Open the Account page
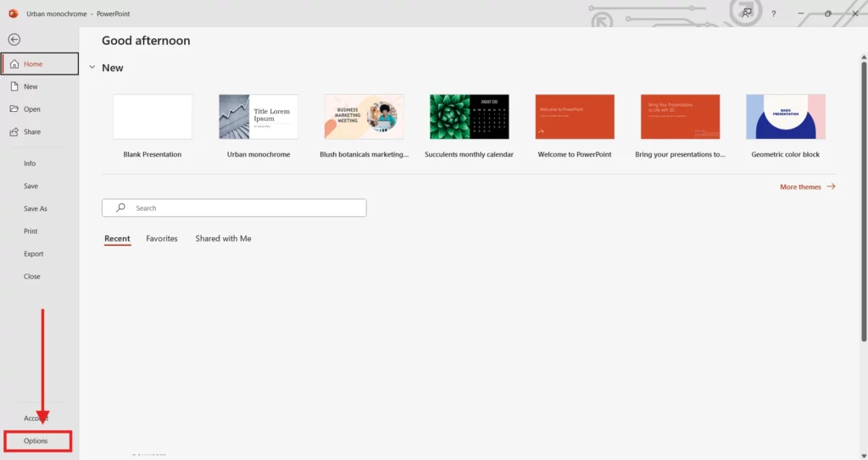This screenshot has height=460, width=868. (x=36, y=418)
